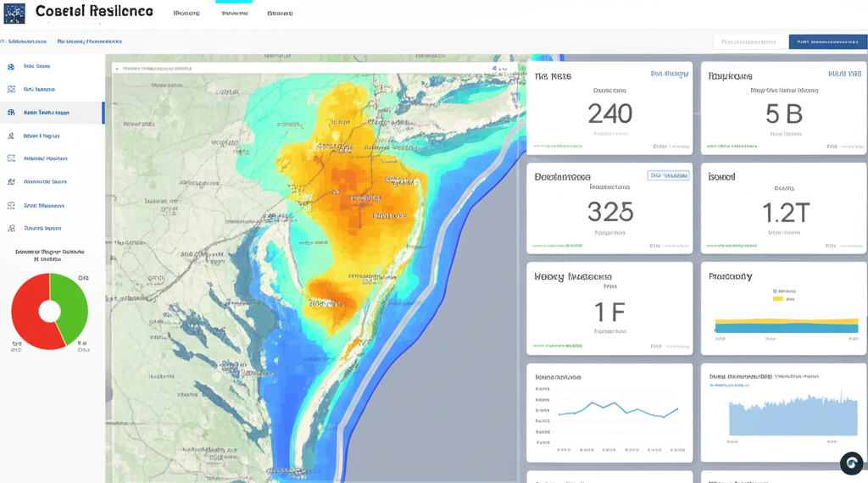Click the blue link on the 5 B card

tap(844, 75)
